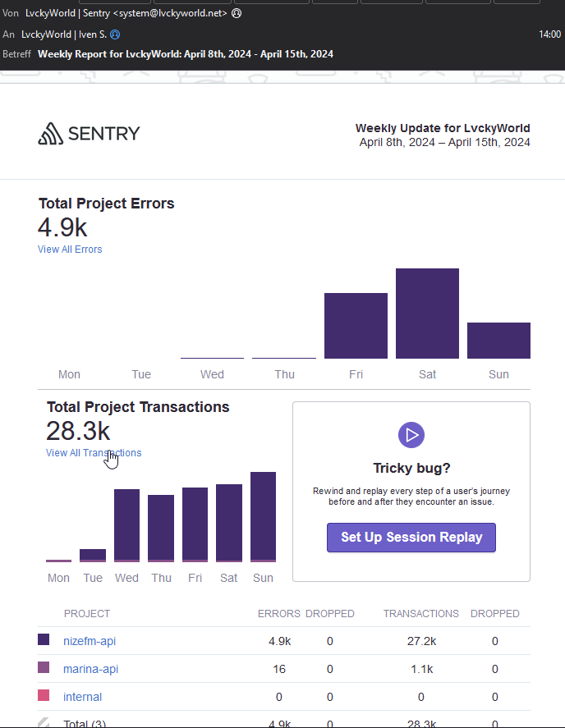The width and height of the screenshot is (565, 728).
Task: Click the Sunday bar in the transactions chart
Action: click(263, 516)
